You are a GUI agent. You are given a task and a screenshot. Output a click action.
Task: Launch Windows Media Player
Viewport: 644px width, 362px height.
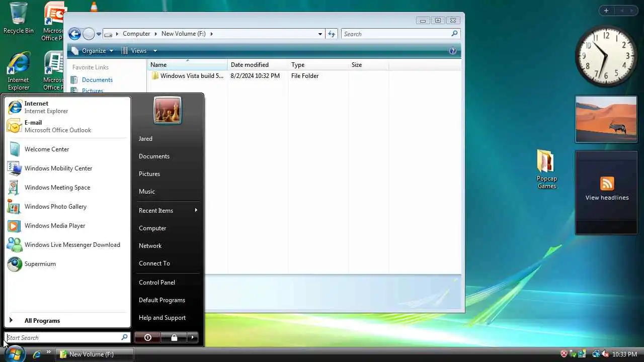point(67,226)
